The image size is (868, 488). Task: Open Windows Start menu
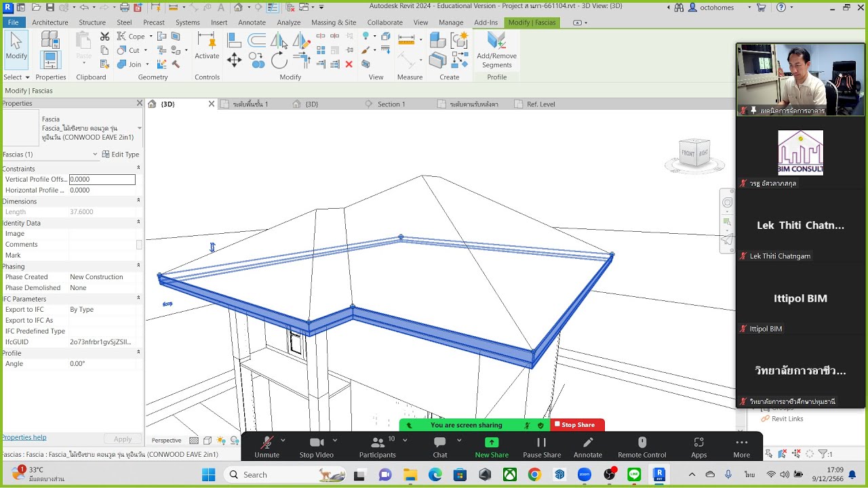[x=208, y=474]
